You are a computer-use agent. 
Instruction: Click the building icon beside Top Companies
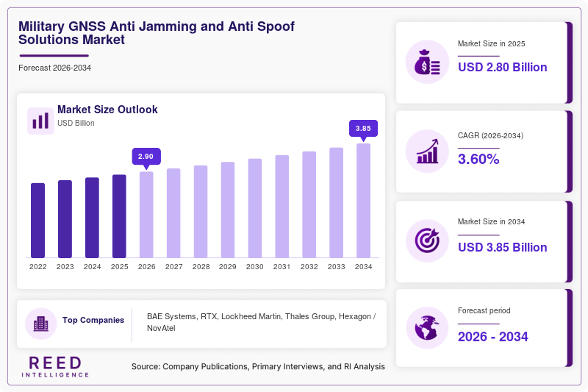pos(41,324)
